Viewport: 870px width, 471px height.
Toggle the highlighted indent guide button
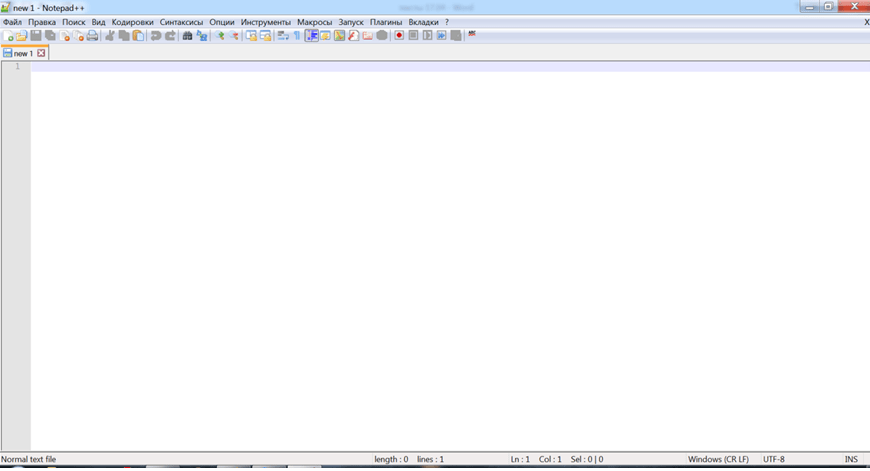(x=311, y=36)
